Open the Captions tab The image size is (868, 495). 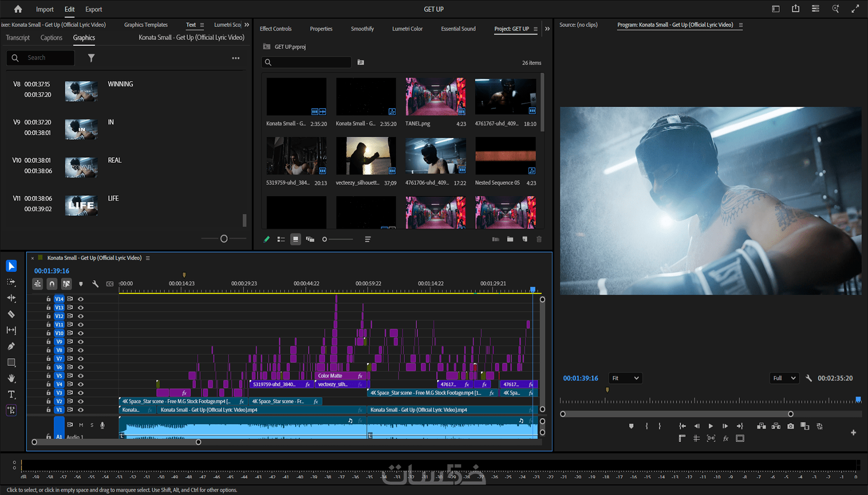52,38
